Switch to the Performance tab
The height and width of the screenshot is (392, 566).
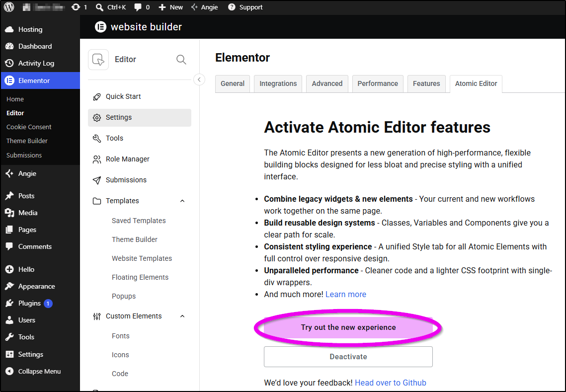(x=378, y=84)
